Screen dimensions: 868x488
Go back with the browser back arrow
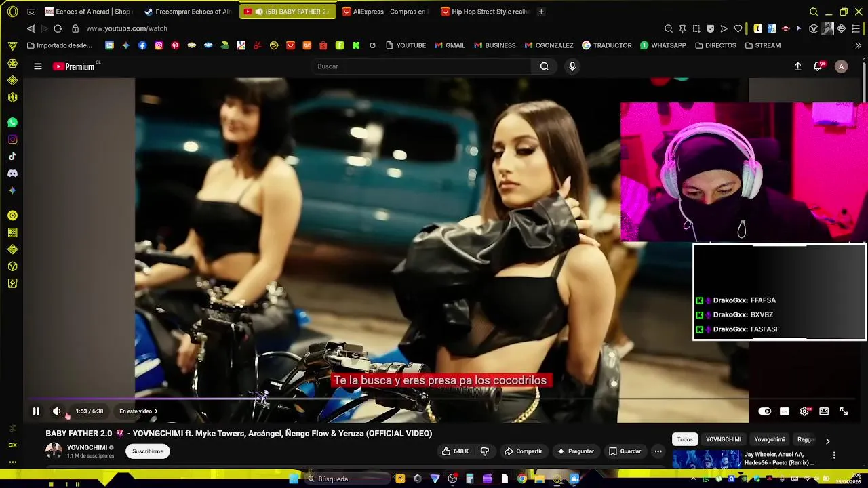tap(31, 28)
